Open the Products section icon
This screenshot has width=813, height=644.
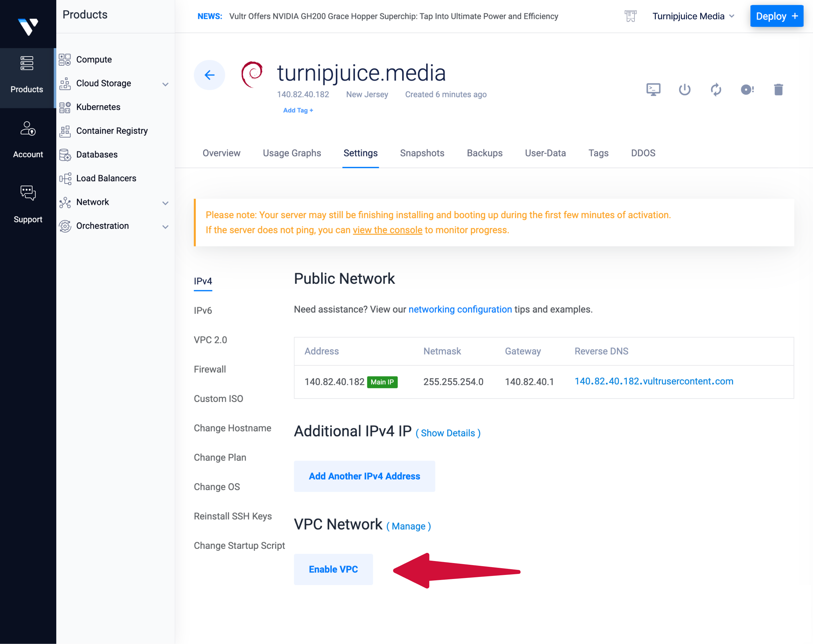[x=27, y=63]
